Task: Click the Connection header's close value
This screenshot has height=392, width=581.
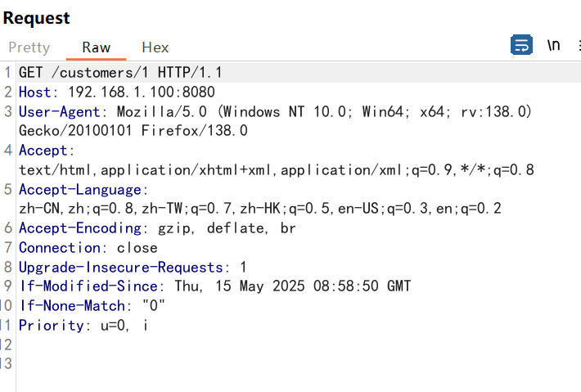Action: coord(137,248)
